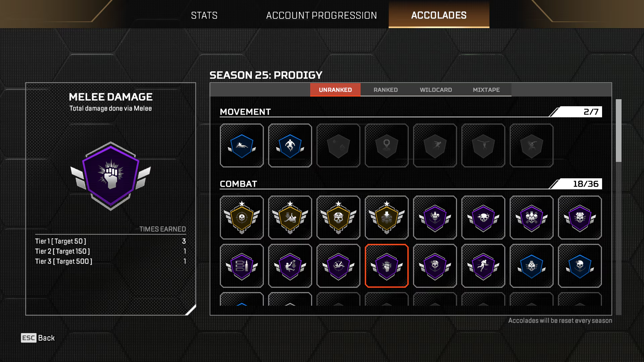Select the highlighted melee fist combat badge
This screenshot has width=644, height=362.
coord(387,266)
